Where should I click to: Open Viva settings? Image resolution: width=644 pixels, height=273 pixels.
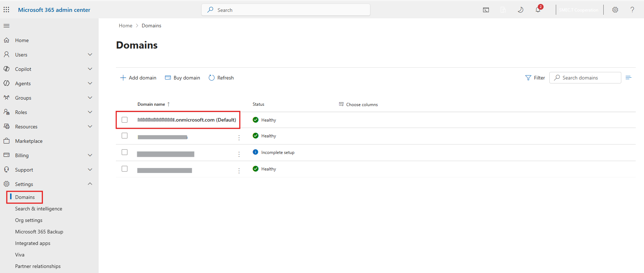[x=20, y=255]
